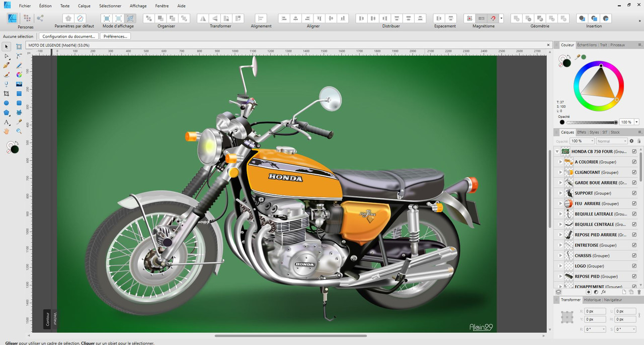The height and width of the screenshot is (345, 644).
Task: Click the Add geometry operation icon
Action: pos(516,18)
